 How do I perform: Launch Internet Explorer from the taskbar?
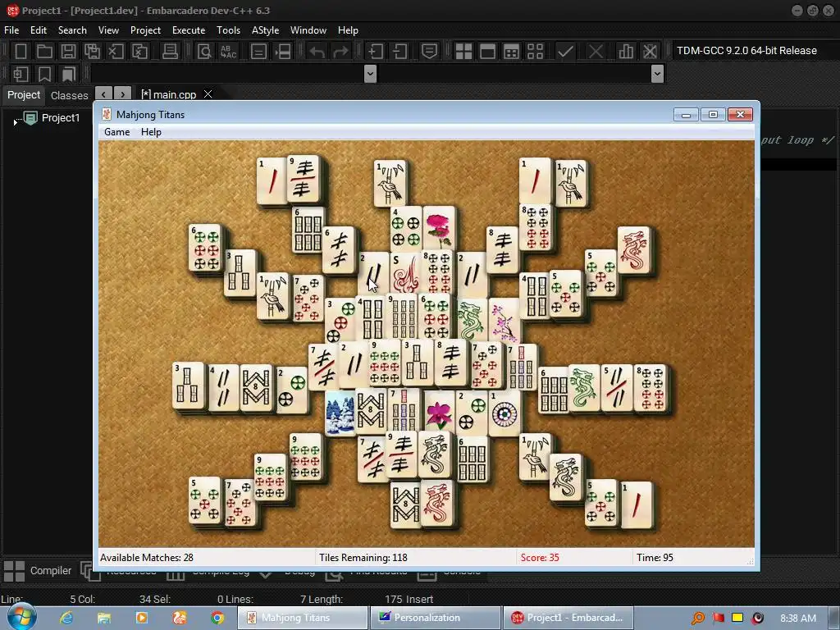click(66, 618)
